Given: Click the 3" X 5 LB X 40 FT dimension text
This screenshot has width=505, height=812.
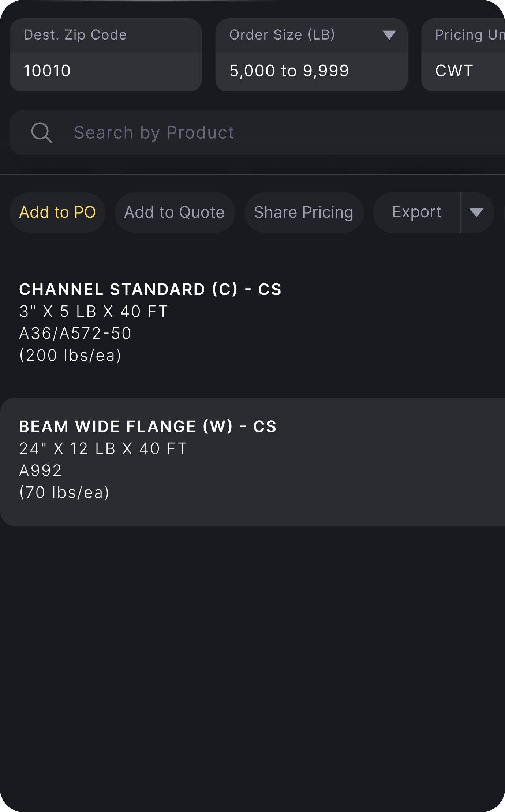Looking at the screenshot, I should [94, 312].
